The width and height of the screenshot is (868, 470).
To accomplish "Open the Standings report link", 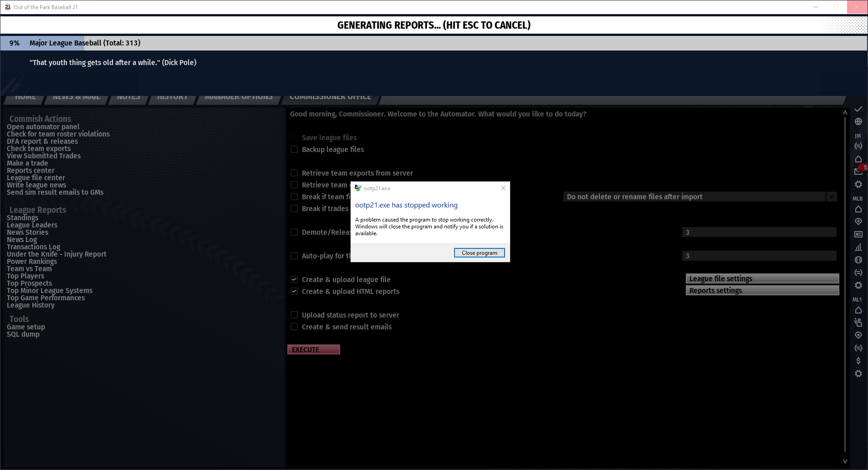I will pyautogui.click(x=22, y=217).
